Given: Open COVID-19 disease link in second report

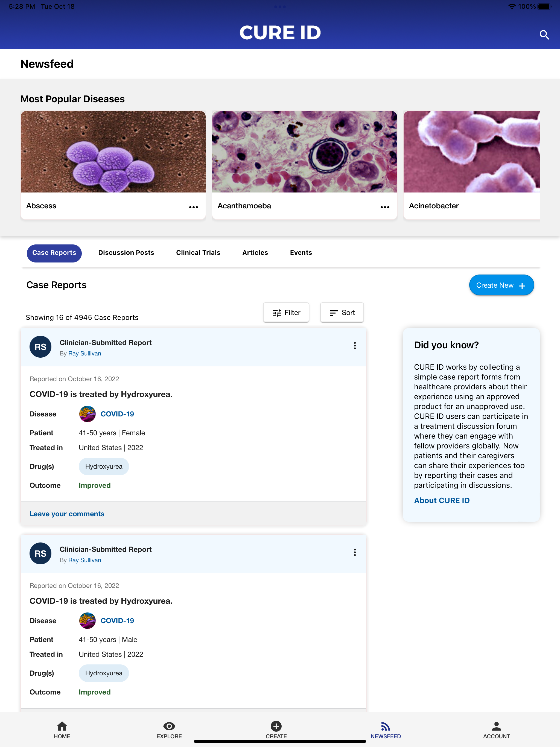Looking at the screenshot, I should click(117, 620).
